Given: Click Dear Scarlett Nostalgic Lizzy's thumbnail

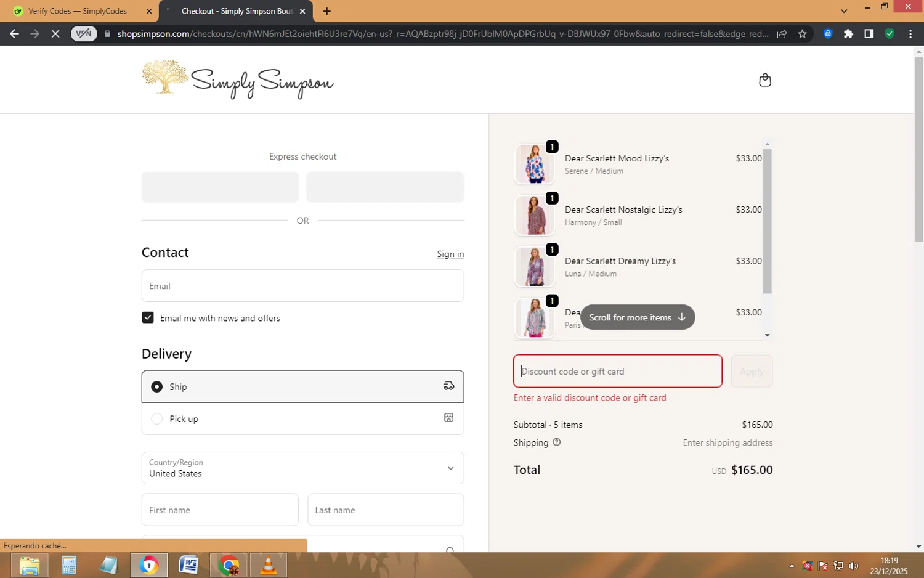Looking at the screenshot, I should [535, 215].
